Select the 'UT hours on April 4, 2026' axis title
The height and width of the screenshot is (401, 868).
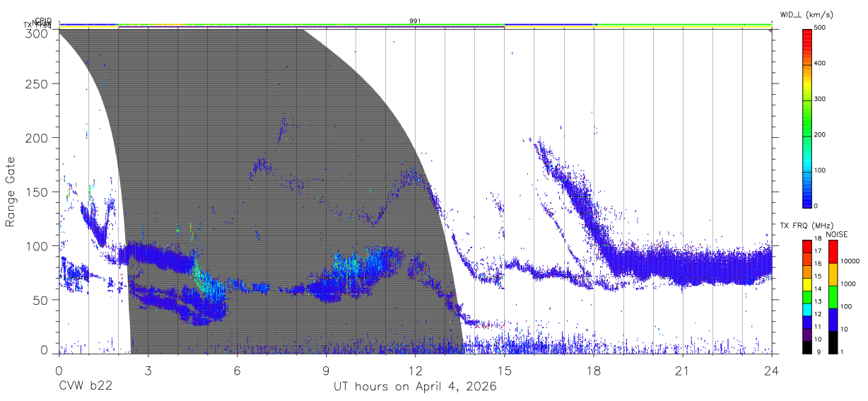tap(415, 387)
